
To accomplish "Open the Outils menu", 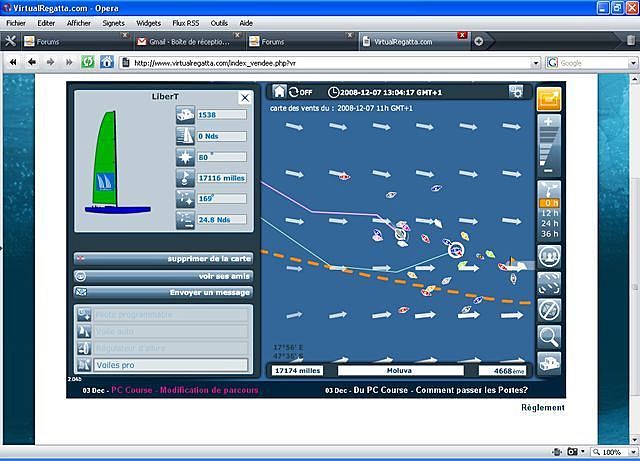I will click(219, 23).
